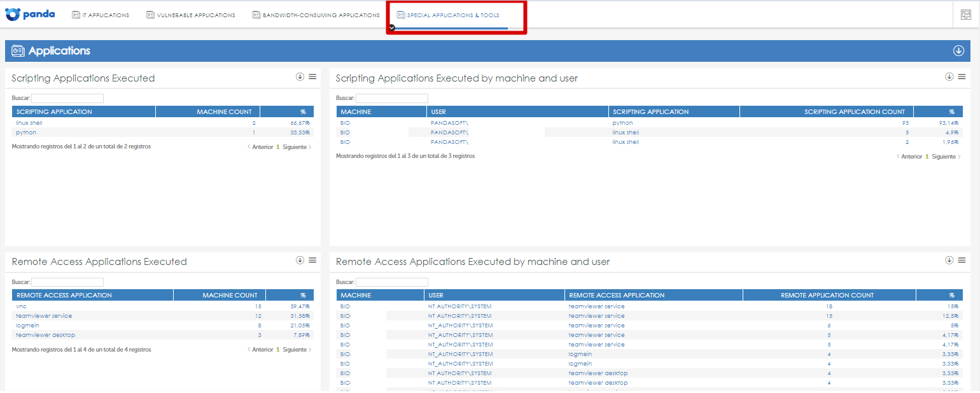
Task: Sort by SCRIPTING APPLICATION COUNT column
Action: click(827, 111)
